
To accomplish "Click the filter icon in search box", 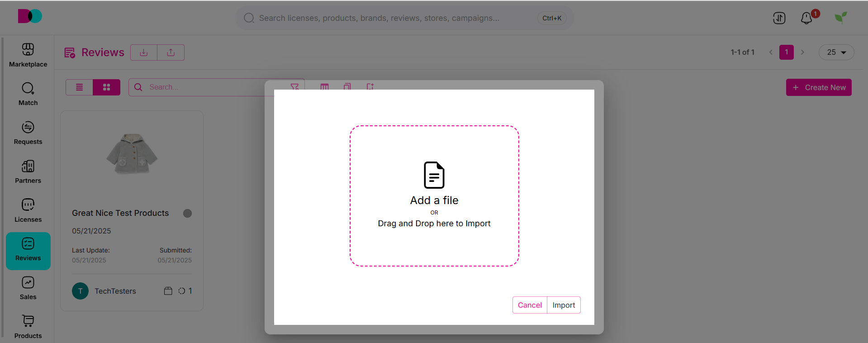I will (294, 86).
